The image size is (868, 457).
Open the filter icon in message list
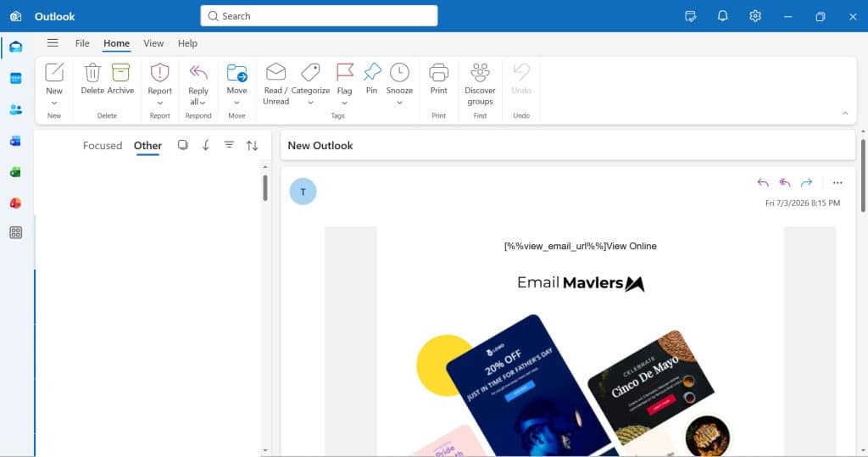[229, 145]
